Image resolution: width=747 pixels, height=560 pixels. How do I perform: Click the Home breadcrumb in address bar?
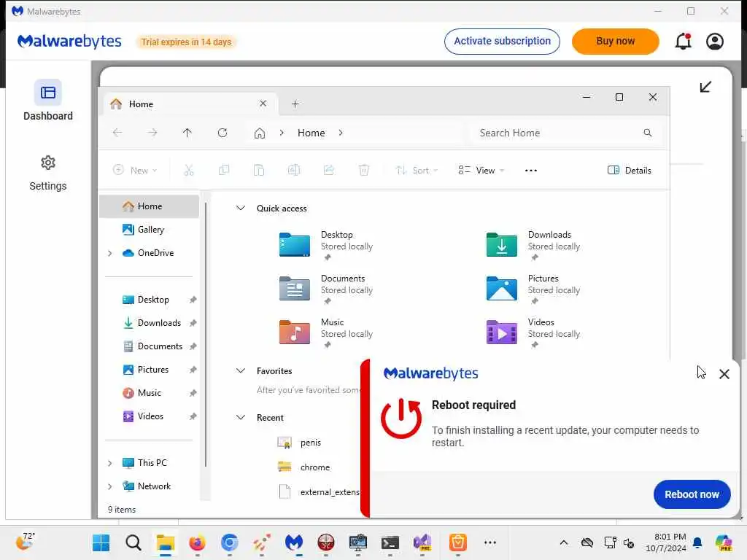tap(311, 133)
